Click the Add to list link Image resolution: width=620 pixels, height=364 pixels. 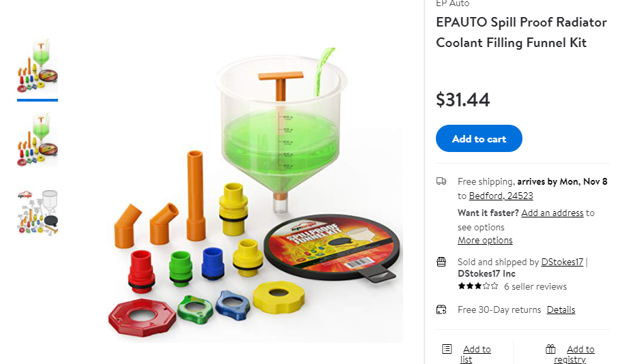475,354
